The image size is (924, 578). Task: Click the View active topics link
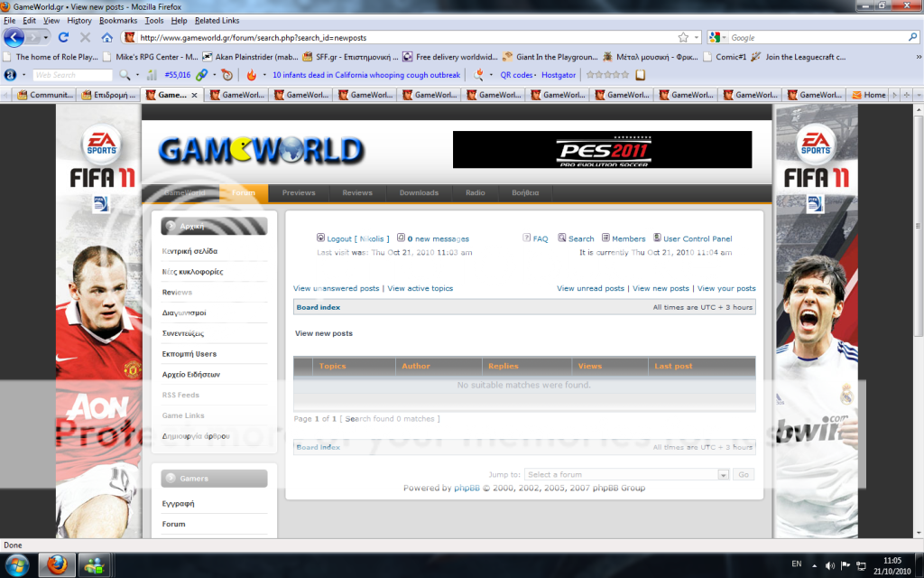click(420, 288)
